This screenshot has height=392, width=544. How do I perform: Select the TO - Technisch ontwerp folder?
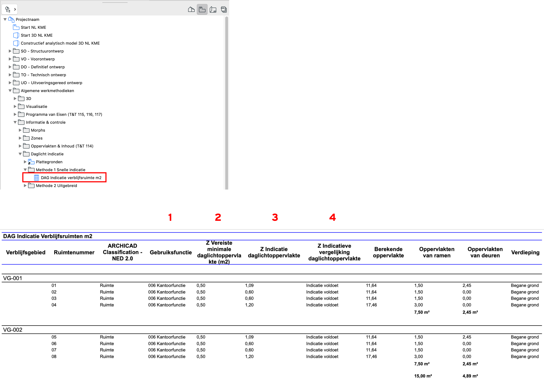43,75
